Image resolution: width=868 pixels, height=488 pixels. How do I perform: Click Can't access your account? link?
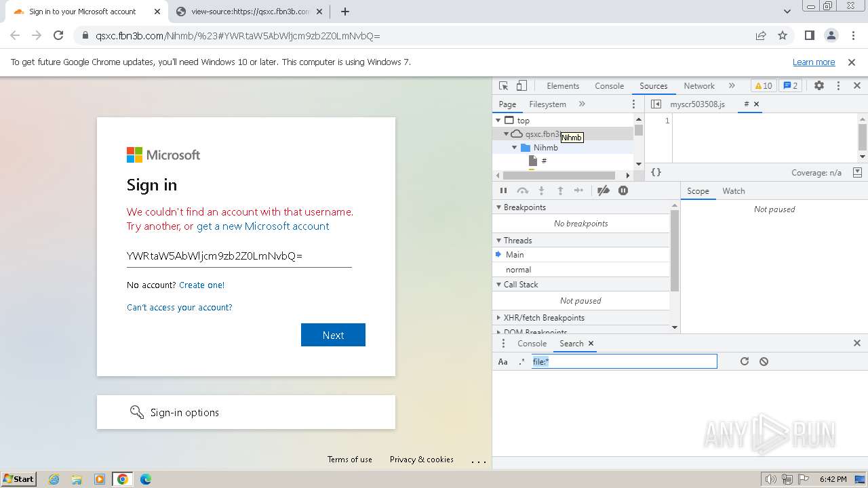[x=180, y=308]
